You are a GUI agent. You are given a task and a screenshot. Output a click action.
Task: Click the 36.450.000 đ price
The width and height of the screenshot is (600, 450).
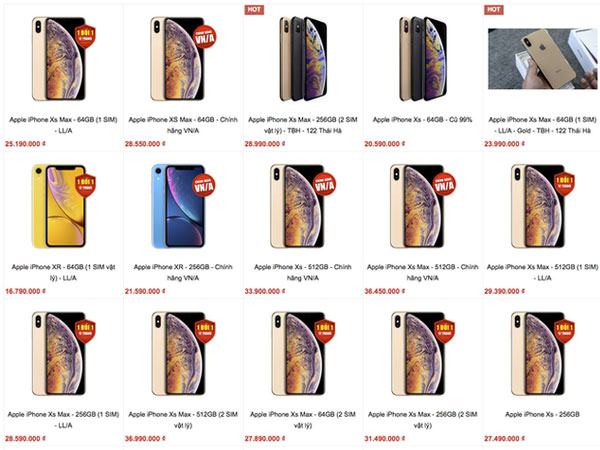click(x=385, y=291)
